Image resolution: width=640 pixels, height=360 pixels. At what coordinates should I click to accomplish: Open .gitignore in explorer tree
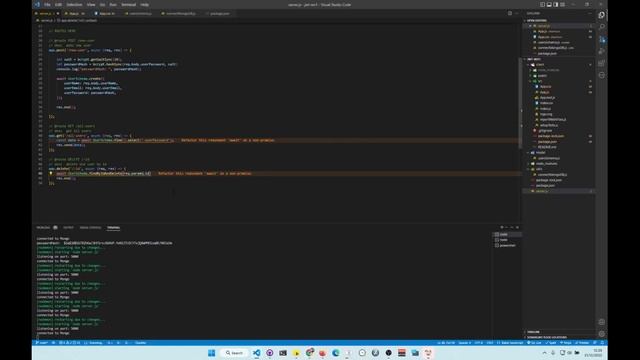tap(545, 131)
